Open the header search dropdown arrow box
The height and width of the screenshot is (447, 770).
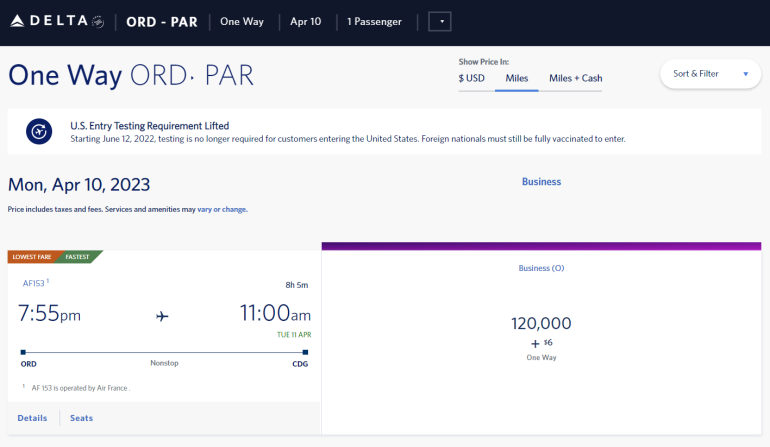[439, 21]
